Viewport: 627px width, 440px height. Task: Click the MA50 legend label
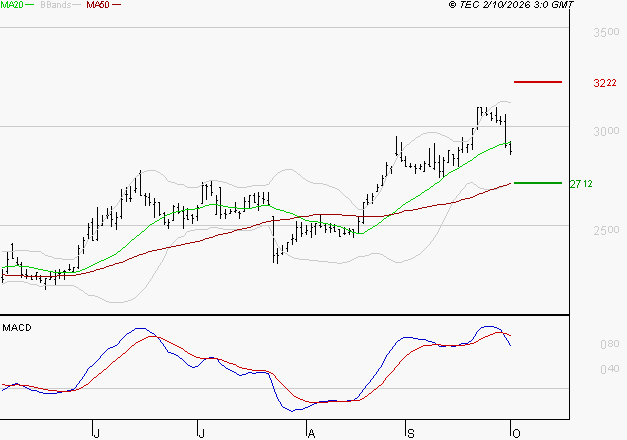coord(98,5)
